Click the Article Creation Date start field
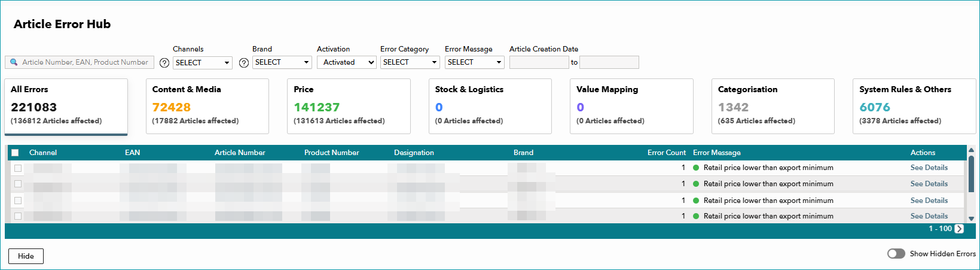The width and height of the screenshot is (980, 270). (539, 62)
